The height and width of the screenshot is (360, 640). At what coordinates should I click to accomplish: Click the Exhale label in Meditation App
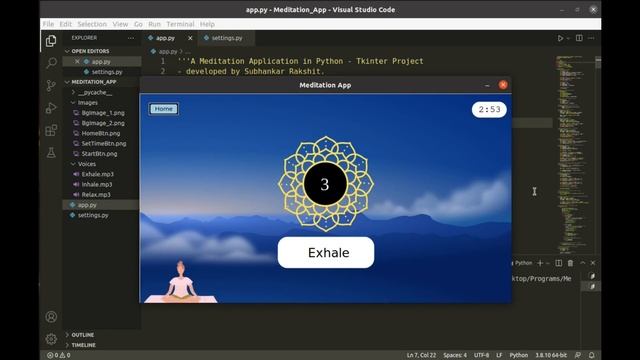pyautogui.click(x=326, y=253)
